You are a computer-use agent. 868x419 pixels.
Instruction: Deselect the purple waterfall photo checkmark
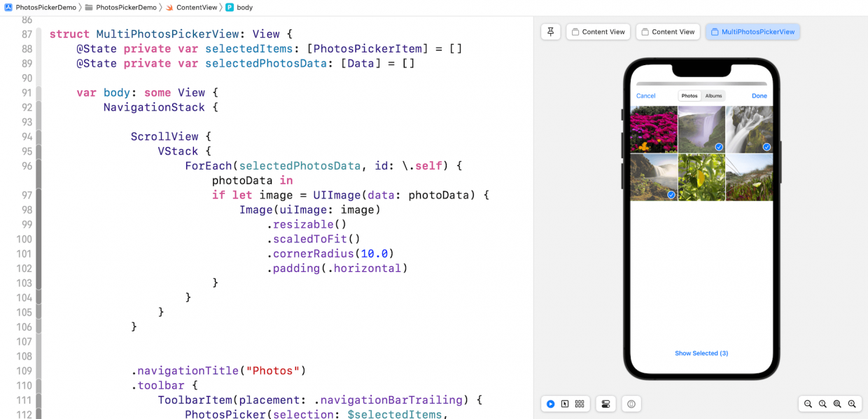coord(718,147)
